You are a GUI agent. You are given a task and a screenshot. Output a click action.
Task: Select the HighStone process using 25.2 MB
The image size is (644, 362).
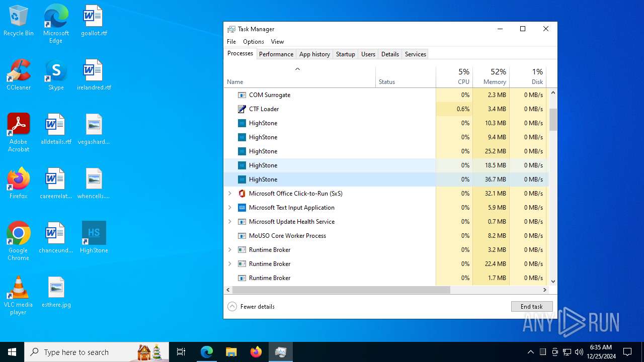point(386,151)
